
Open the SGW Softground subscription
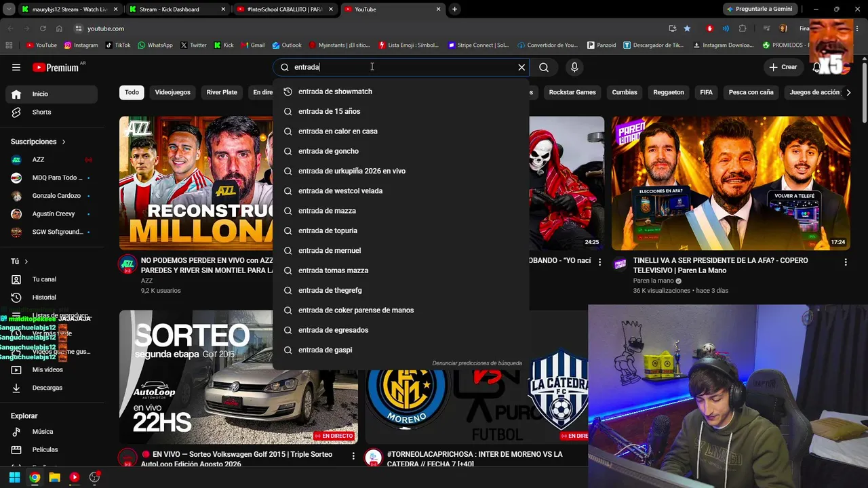point(52,232)
